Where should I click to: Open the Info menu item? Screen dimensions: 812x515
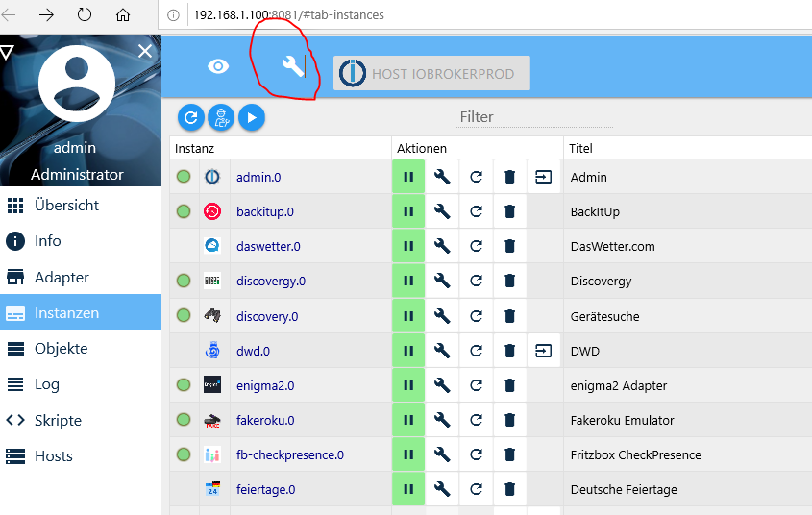tap(81, 241)
